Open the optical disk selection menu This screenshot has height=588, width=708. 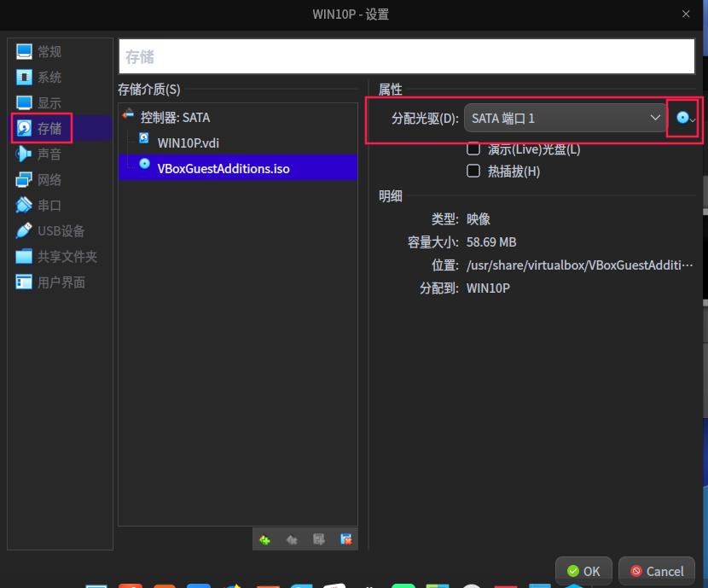[x=684, y=118]
